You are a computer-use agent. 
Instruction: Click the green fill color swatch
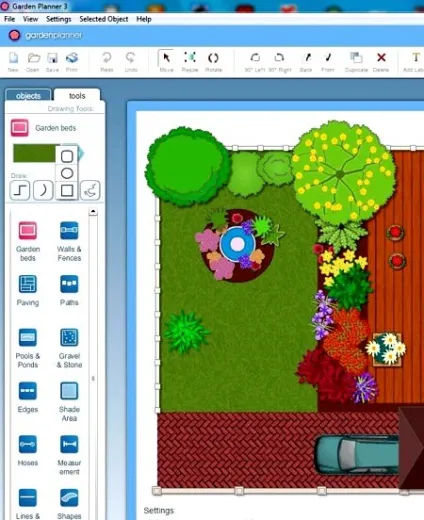(x=34, y=153)
